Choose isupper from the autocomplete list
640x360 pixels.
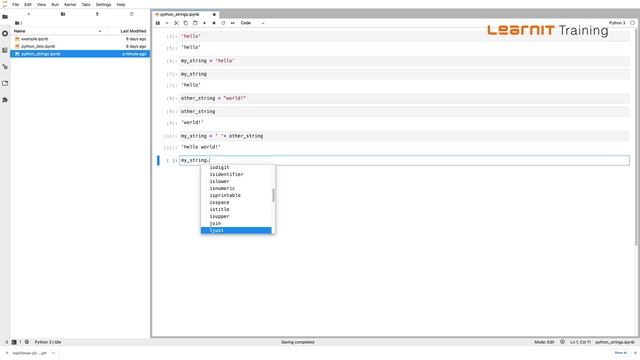pyautogui.click(x=236, y=216)
